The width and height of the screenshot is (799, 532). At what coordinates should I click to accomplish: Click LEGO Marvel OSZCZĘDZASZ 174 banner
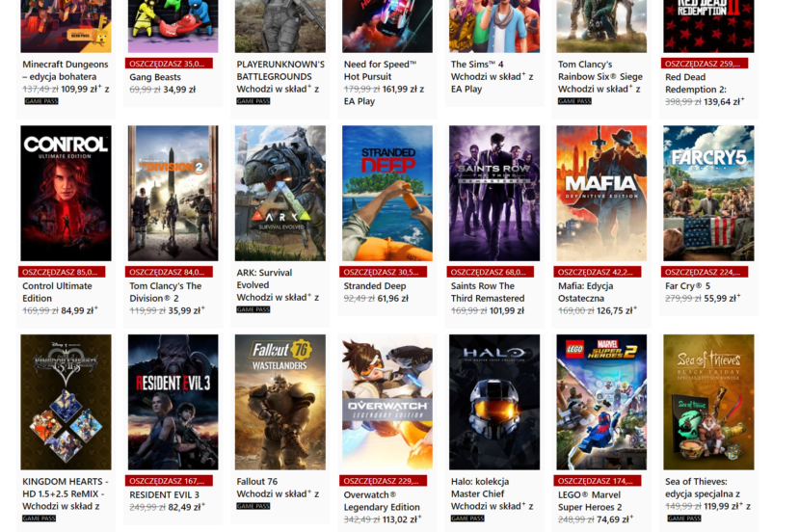pyautogui.click(x=598, y=481)
